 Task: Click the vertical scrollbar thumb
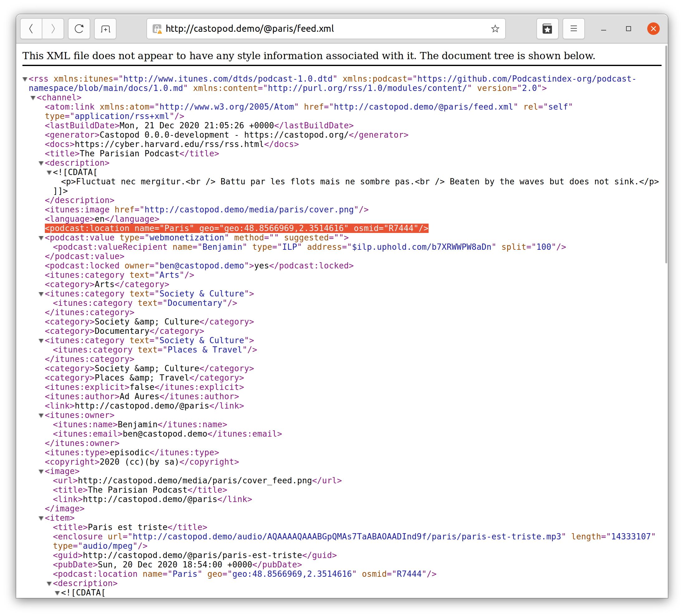[x=666, y=154]
